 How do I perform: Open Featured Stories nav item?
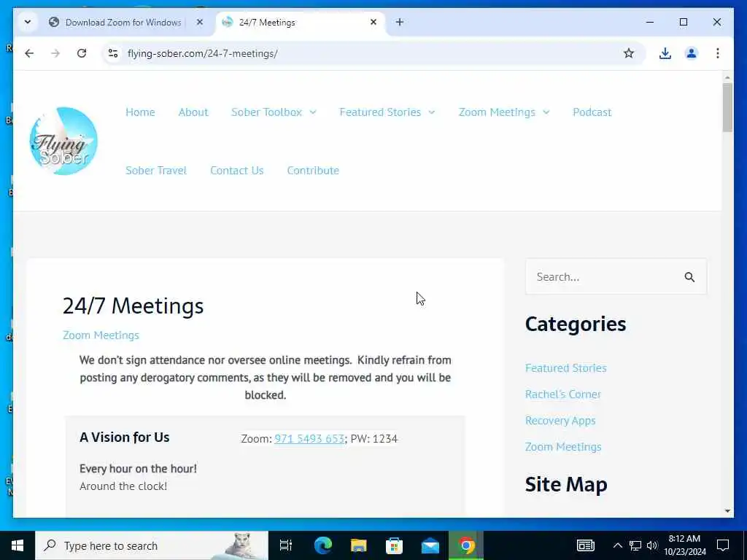[379, 112]
